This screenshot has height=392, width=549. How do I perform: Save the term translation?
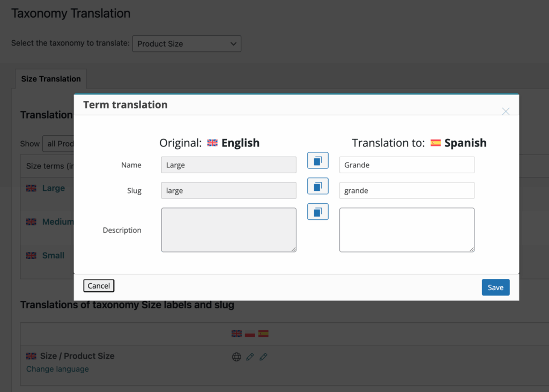pyautogui.click(x=495, y=287)
